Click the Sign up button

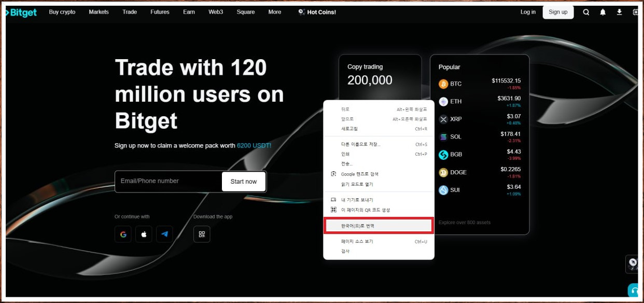tap(558, 12)
